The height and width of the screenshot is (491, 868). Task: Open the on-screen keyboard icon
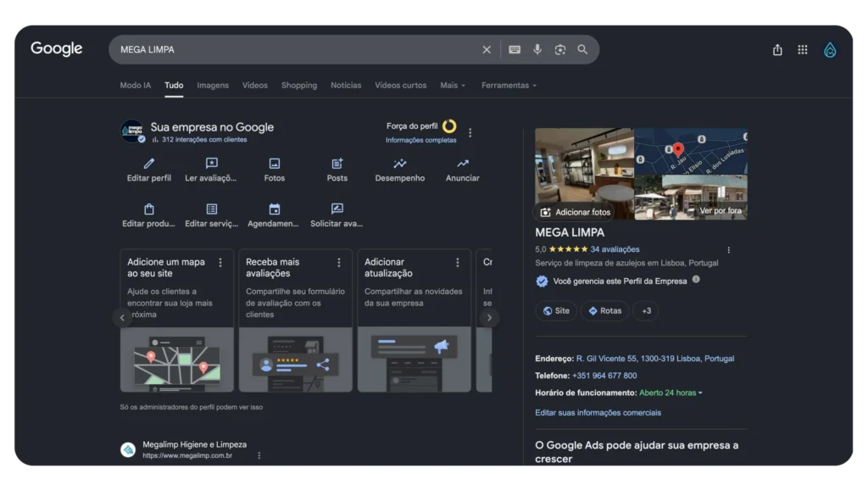[x=515, y=50]
